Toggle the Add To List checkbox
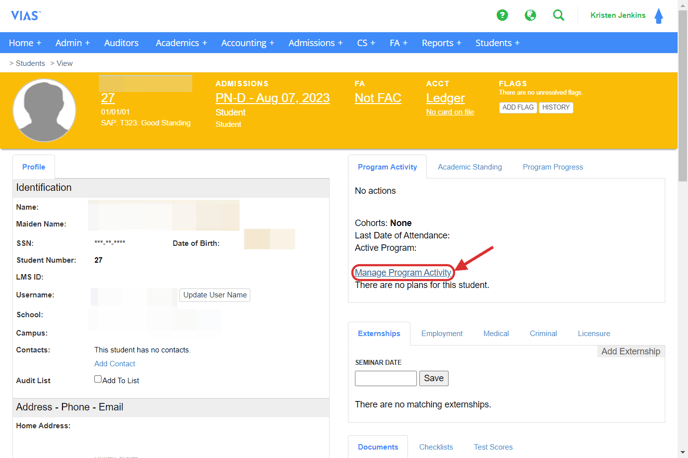Viewport: 688px width, 458px height. click(98, 379)
